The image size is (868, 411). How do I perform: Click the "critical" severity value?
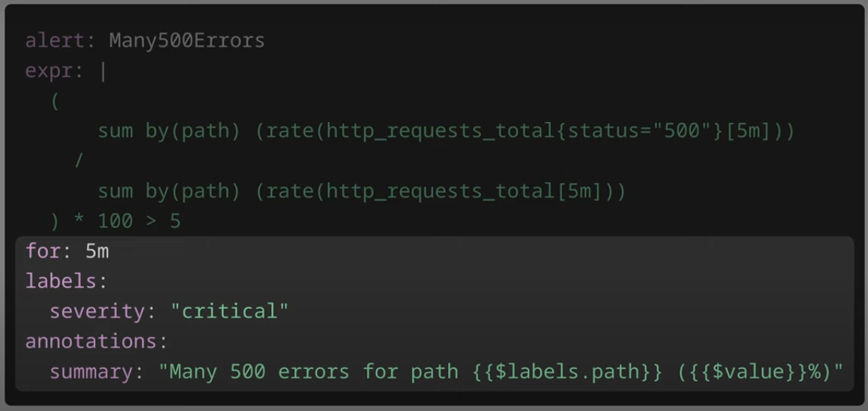tap(230, 312)
